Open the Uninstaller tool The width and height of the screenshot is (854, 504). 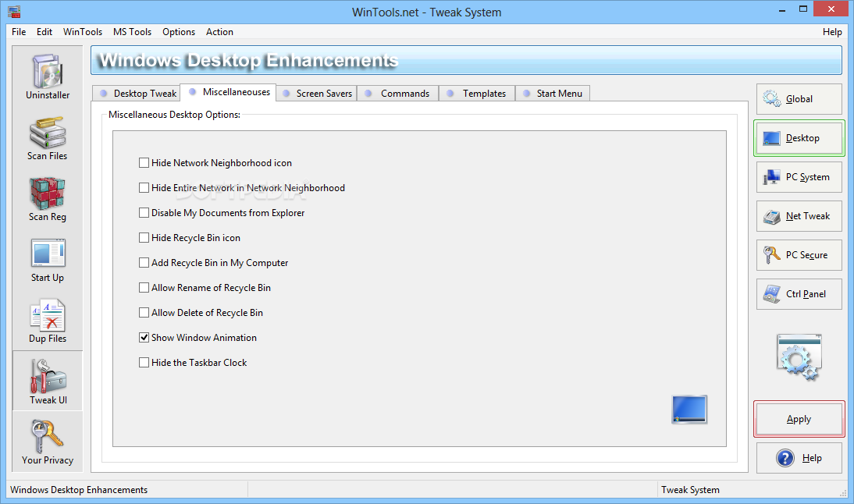[x=48, y=76]
